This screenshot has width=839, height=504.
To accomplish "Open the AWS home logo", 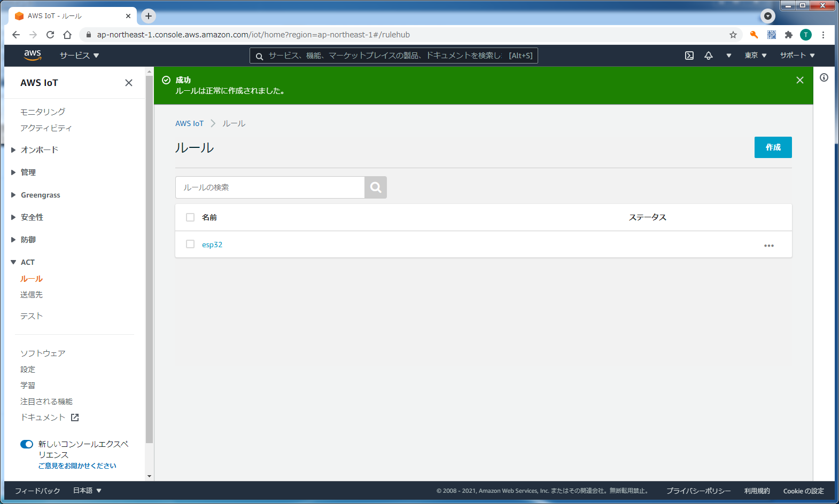I will click(33, 55).
